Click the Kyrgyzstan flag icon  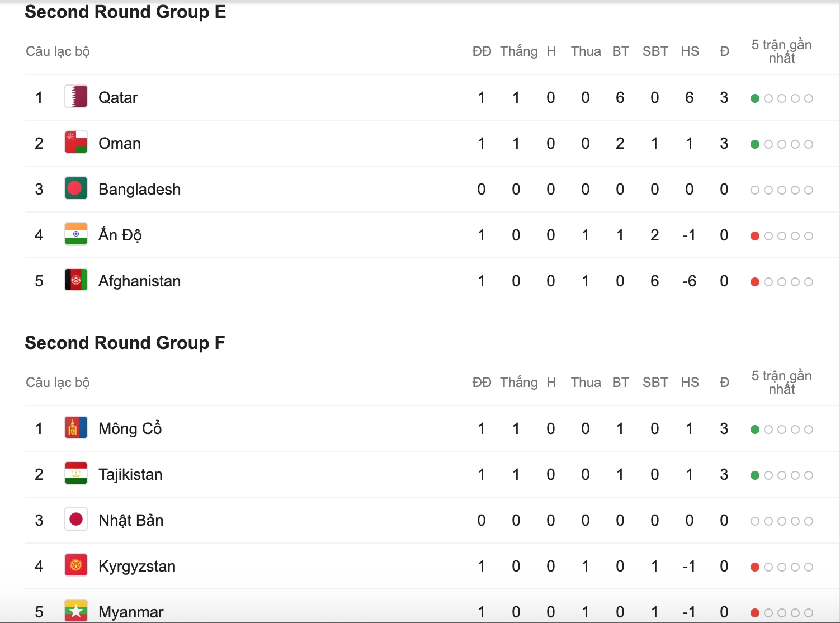76,565
